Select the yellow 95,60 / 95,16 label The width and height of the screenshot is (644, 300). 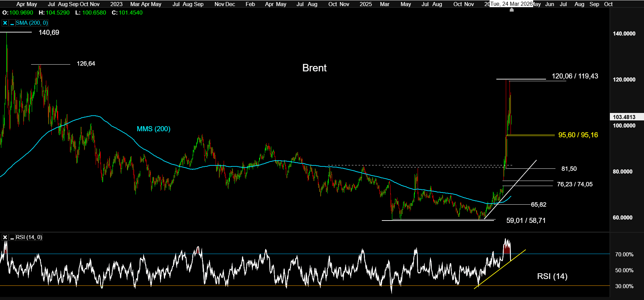click(x=578, y=135)
